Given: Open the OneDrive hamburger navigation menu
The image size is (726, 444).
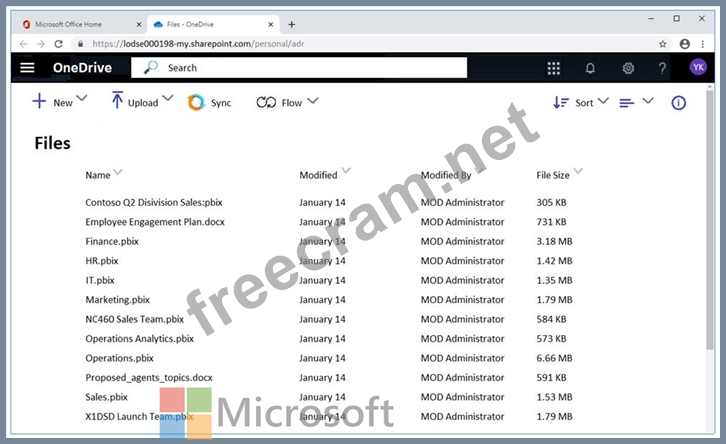Looking at the screenshot, I should click(27, 68).
